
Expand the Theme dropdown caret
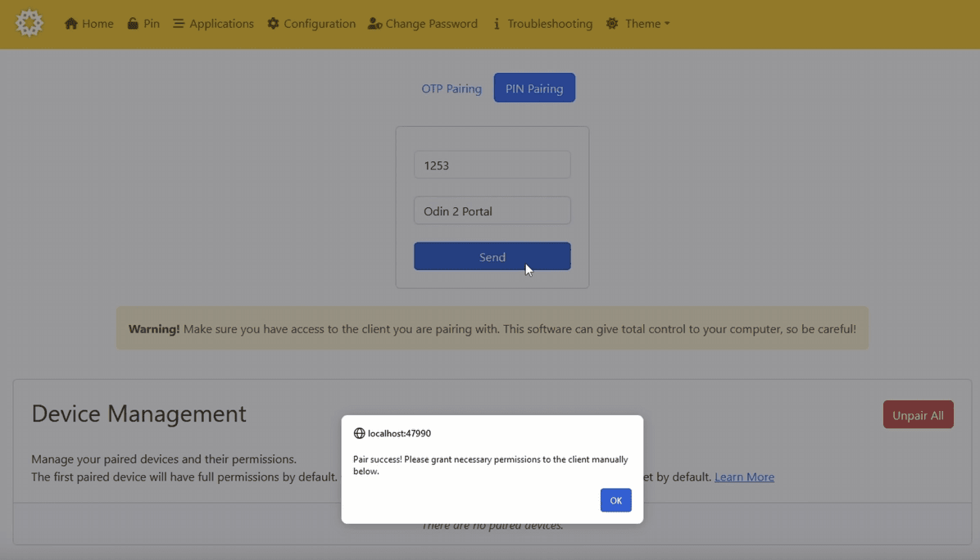click(667, 24)
